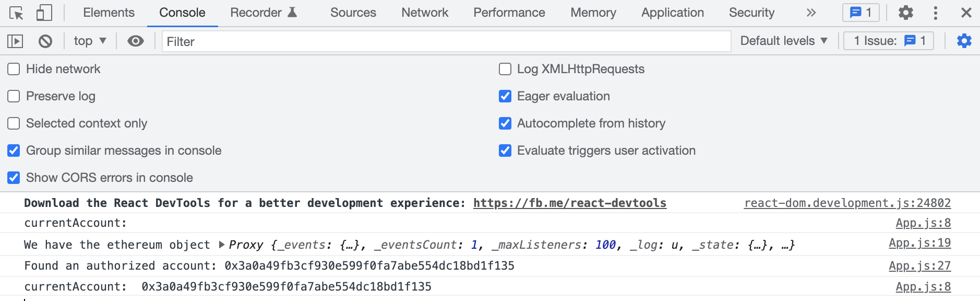The height and width of the screenshot is (301, 980).
Task: Switch to the Network tab
Action: pyautogui.click(x=425, y=13)
